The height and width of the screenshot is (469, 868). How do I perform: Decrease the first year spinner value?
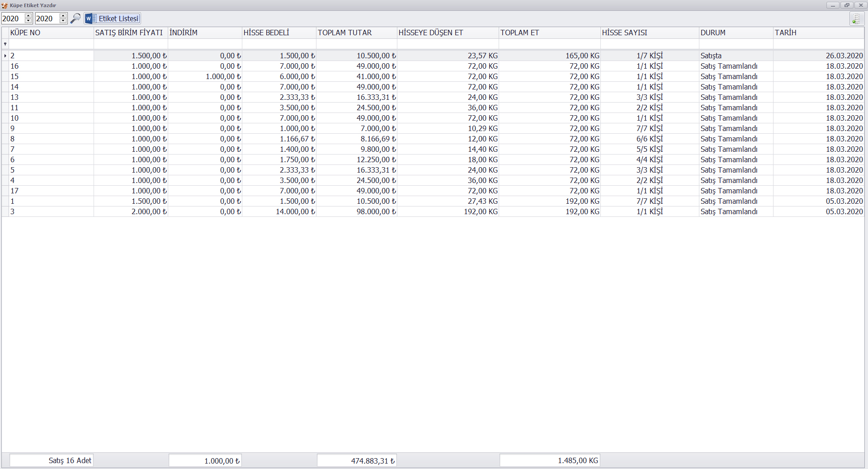(x=28, y=21)
